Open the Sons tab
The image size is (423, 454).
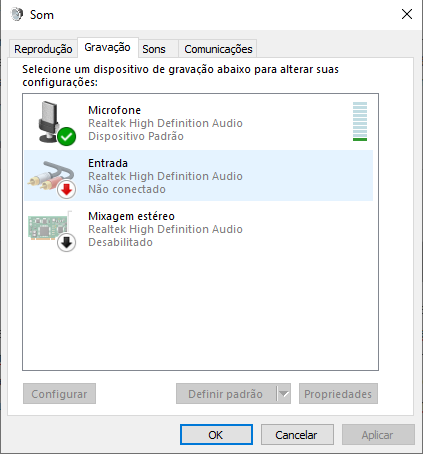154,49
